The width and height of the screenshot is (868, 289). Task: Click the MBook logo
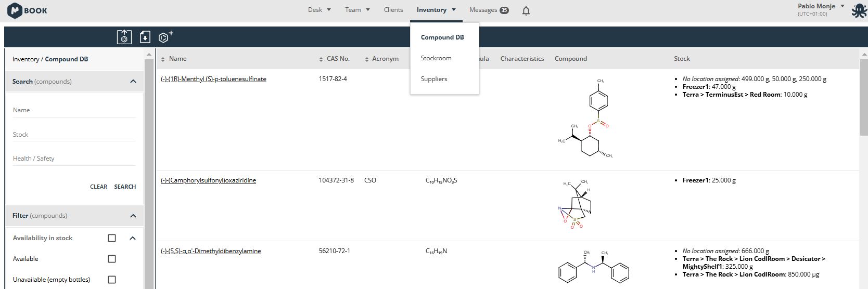pos(27,10)
